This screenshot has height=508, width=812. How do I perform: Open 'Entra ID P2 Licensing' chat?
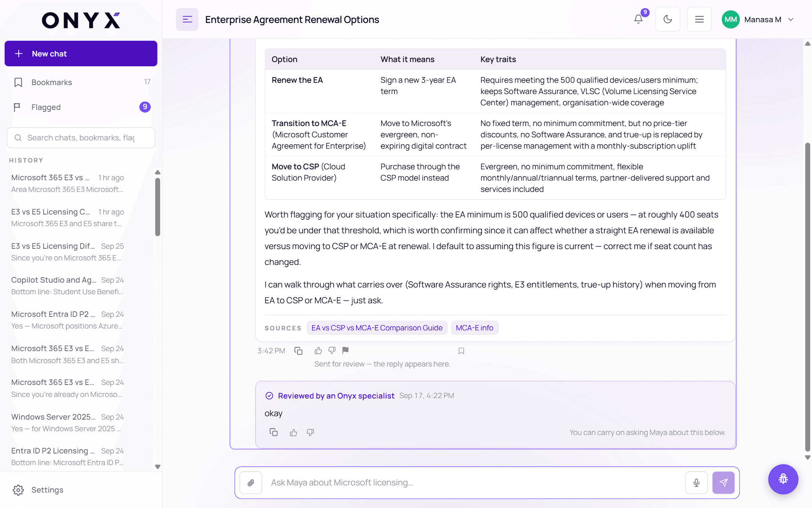pos(68,456)
